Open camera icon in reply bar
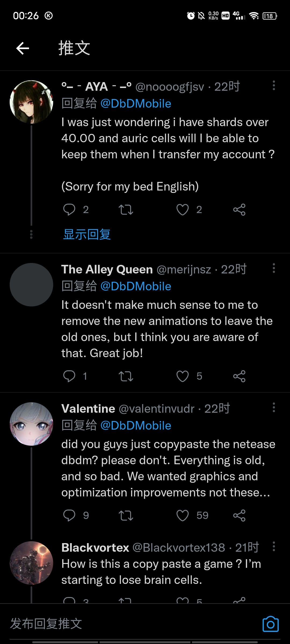Screen dimensions: 290x644 click(x=270, y=624)
